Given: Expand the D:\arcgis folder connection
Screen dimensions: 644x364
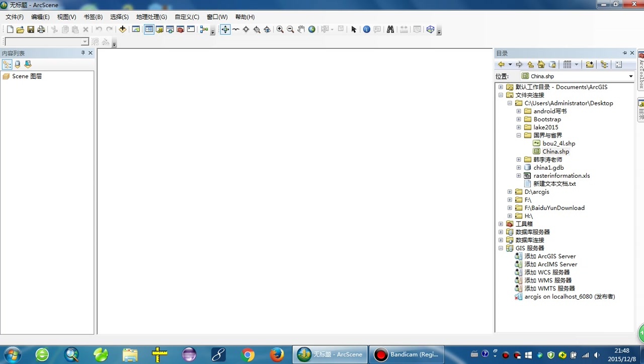Looking at the screenshot, I should [x=510, y=192].
